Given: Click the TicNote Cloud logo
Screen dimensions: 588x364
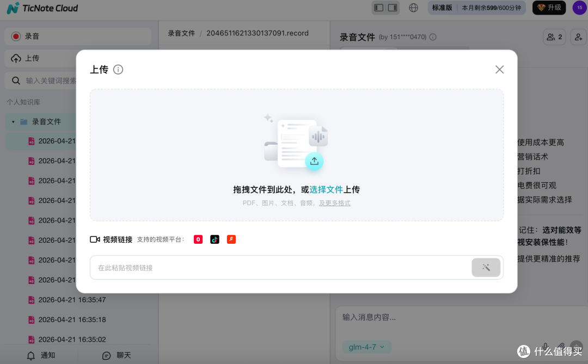Looking at the screenshot, I should coord(42,8).
